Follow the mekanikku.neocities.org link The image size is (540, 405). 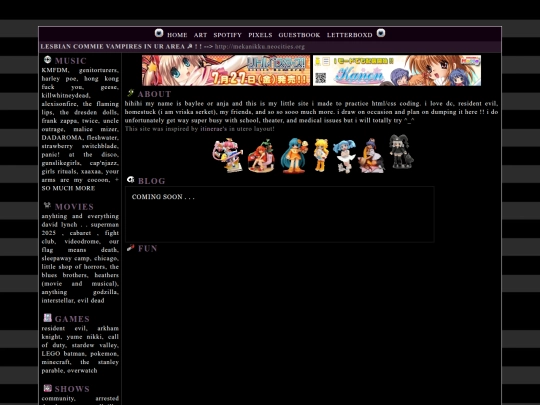tap(260, 46)
